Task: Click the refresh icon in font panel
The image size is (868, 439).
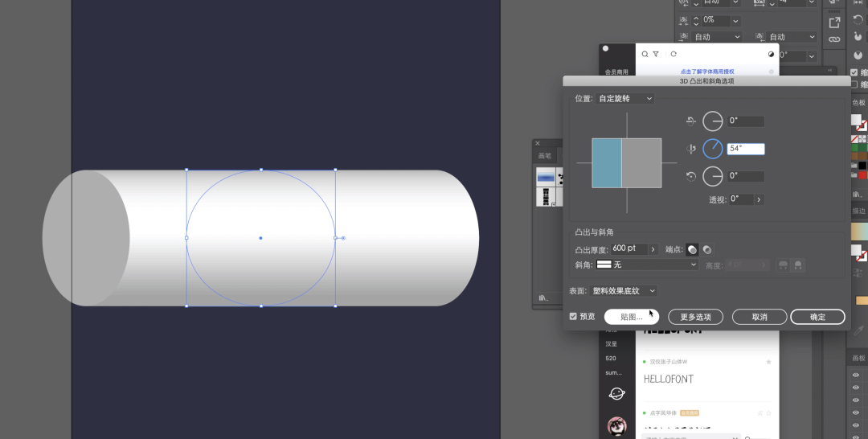Action: click(673, 54)
